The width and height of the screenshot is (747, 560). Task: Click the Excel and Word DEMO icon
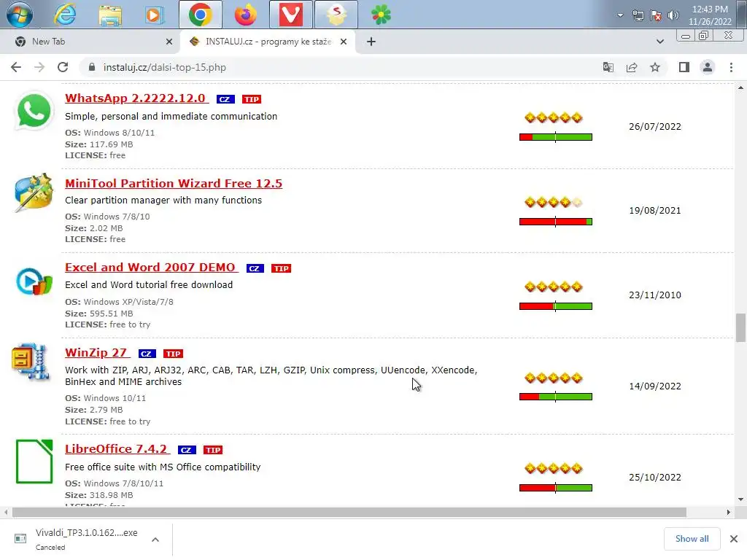[34, 281]
